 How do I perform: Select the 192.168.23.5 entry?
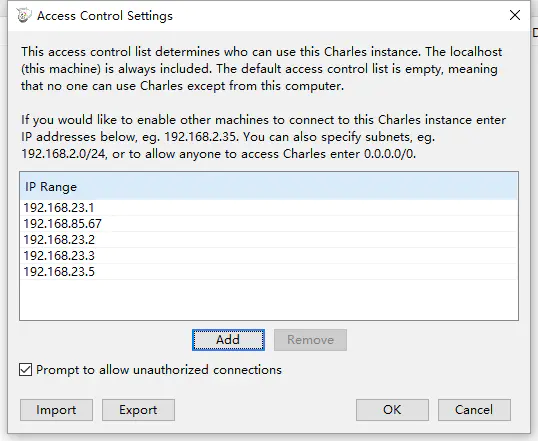269,272
